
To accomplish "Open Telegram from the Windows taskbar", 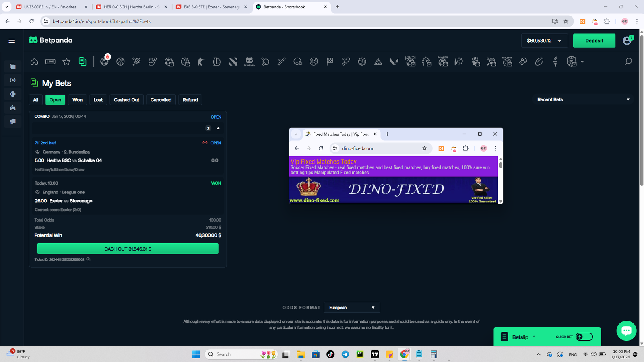I will point(345,354).
